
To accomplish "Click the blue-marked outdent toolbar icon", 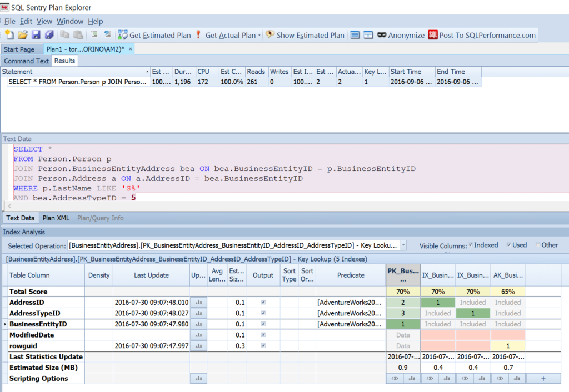I will 107,34.
